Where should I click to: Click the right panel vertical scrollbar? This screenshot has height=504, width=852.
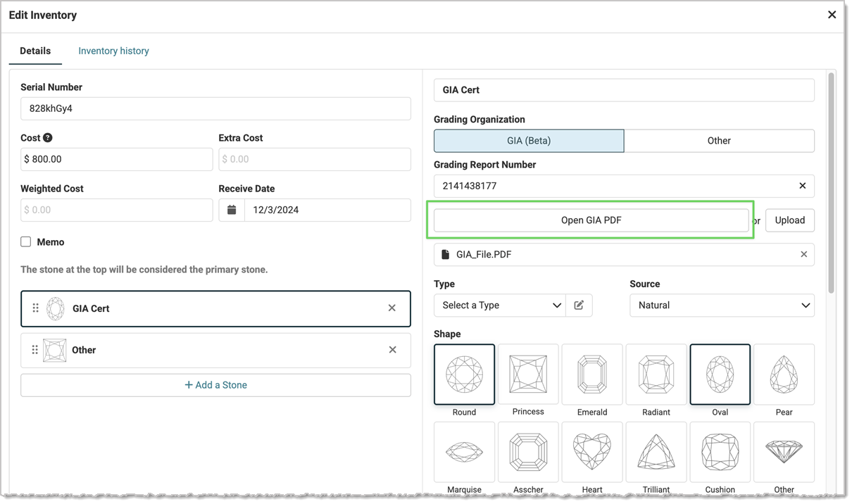click(x=832, y=183)
